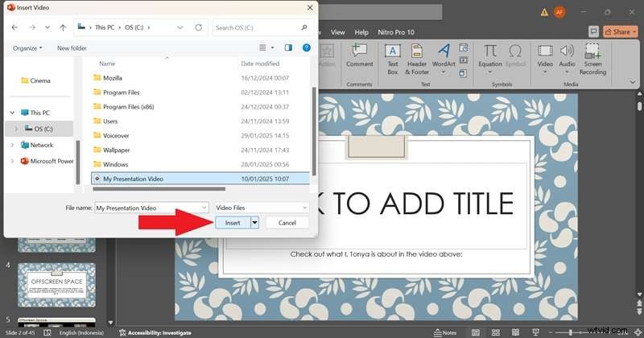
Task: Open Insert button dropdown arrow
Action: click(254, 223)
